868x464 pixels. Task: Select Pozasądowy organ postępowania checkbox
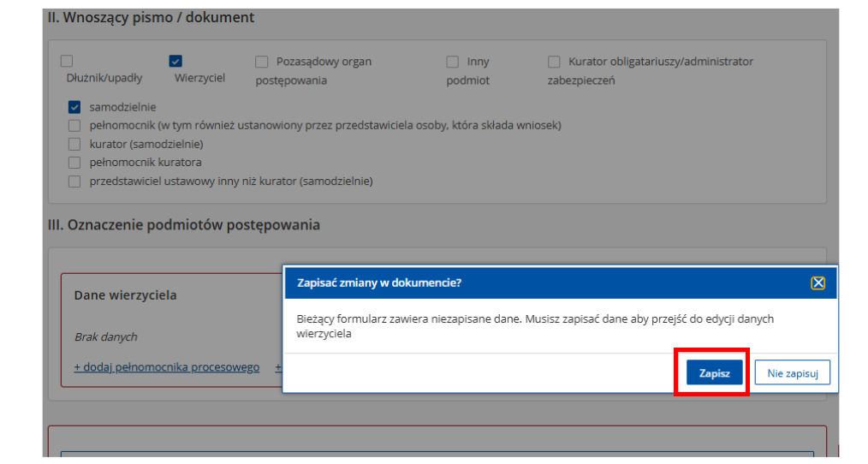[x=261, y=62]
